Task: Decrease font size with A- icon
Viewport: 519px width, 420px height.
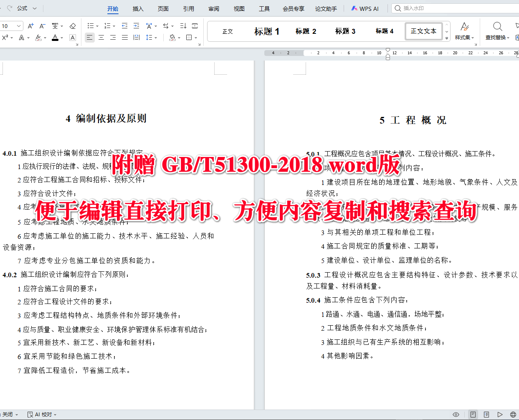Action: coord(42,26)
